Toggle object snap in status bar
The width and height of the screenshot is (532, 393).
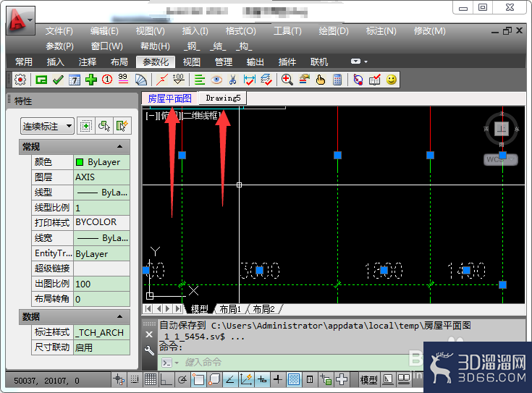point(198,379)
